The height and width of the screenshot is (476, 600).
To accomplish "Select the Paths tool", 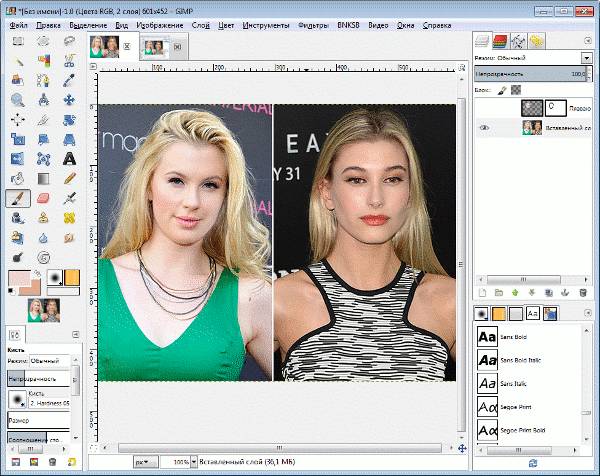I will tap(43, 80).
